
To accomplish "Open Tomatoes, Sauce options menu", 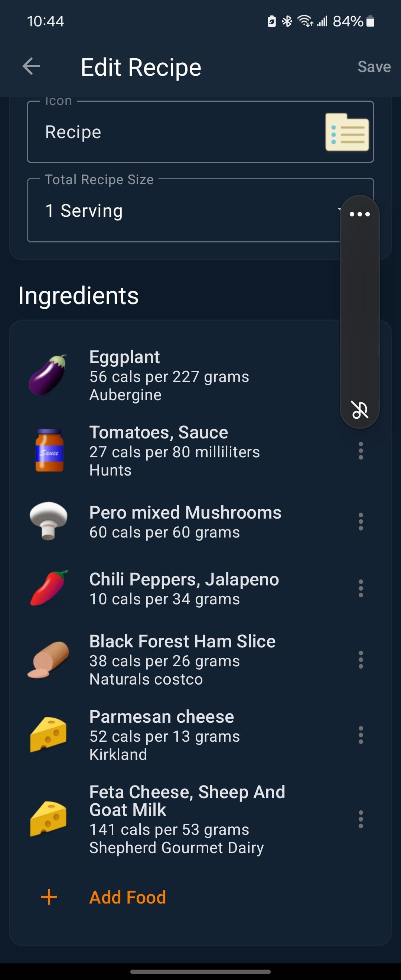I will (361, 450).
